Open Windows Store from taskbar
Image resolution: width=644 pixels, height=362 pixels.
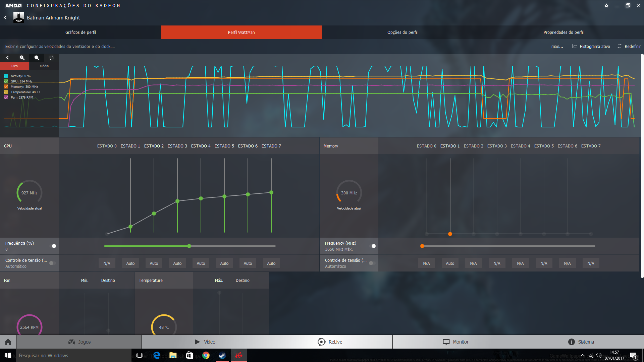[189, 355]
